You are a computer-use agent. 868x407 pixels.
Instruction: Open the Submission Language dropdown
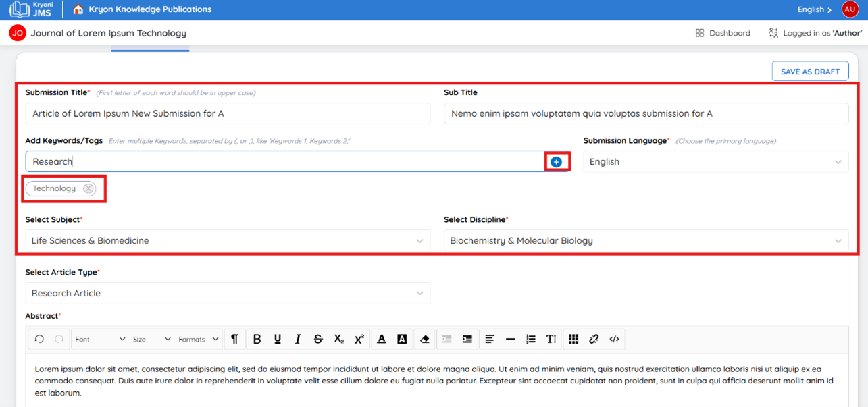tap(716, 162)
